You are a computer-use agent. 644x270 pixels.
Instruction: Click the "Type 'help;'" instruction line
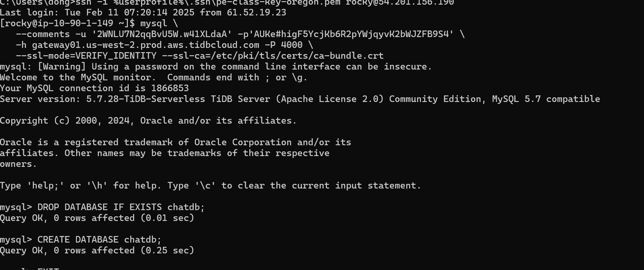click(x=210, y=185)
